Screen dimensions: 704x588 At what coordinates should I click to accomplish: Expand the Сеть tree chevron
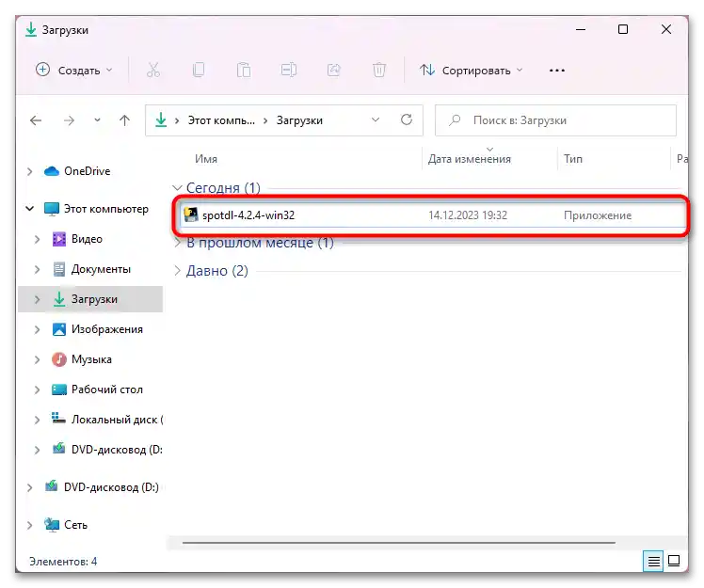29,525
